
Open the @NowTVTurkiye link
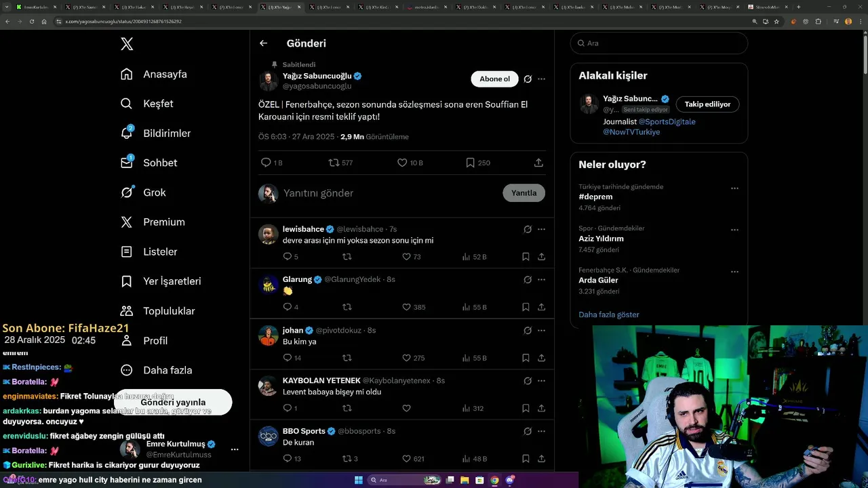(631, 132)
